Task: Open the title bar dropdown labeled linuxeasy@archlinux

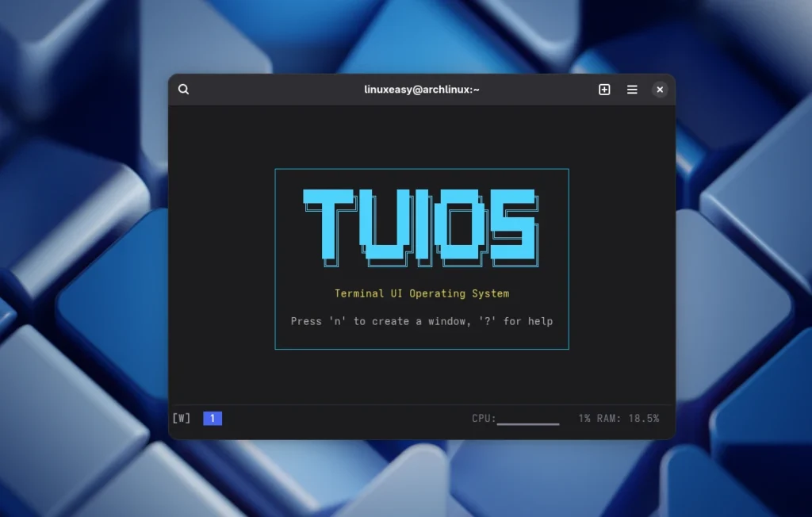Action: click(x=423, y=90)
